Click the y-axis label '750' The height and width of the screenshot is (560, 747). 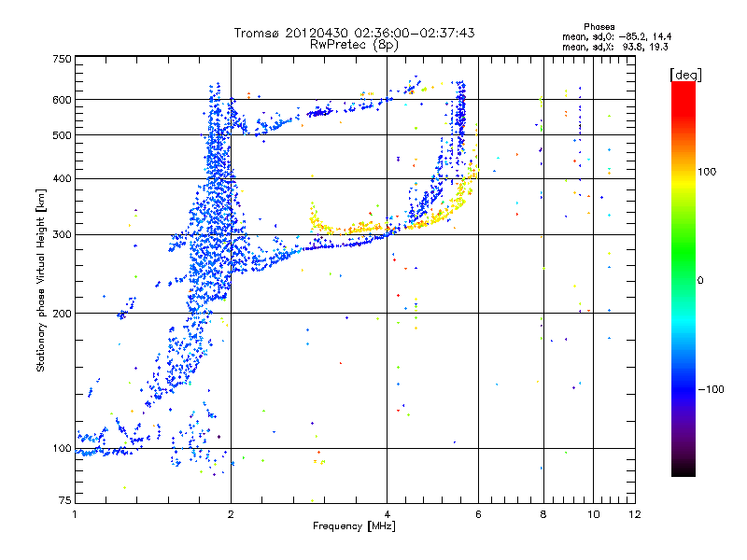[62, 59]
